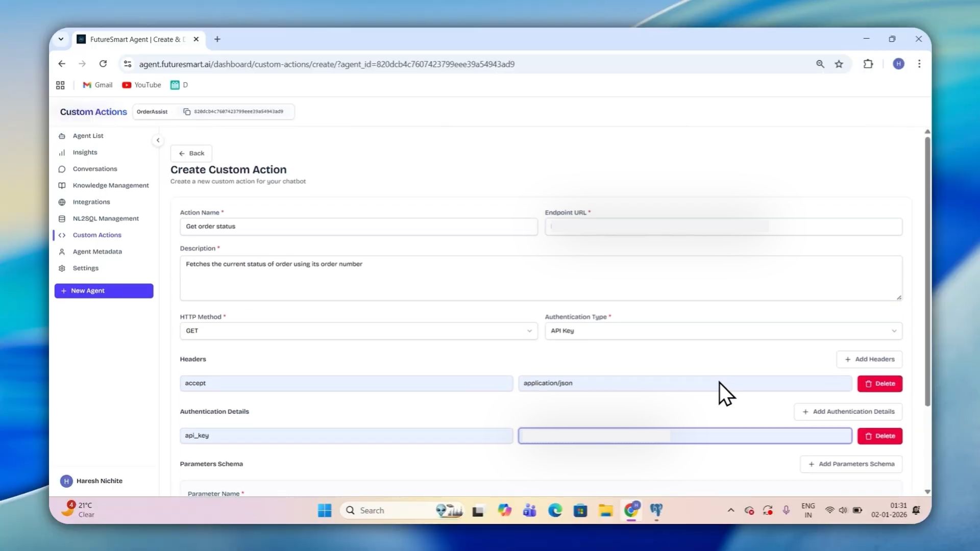Click the browser forward arrow

(x=82, y=64)
